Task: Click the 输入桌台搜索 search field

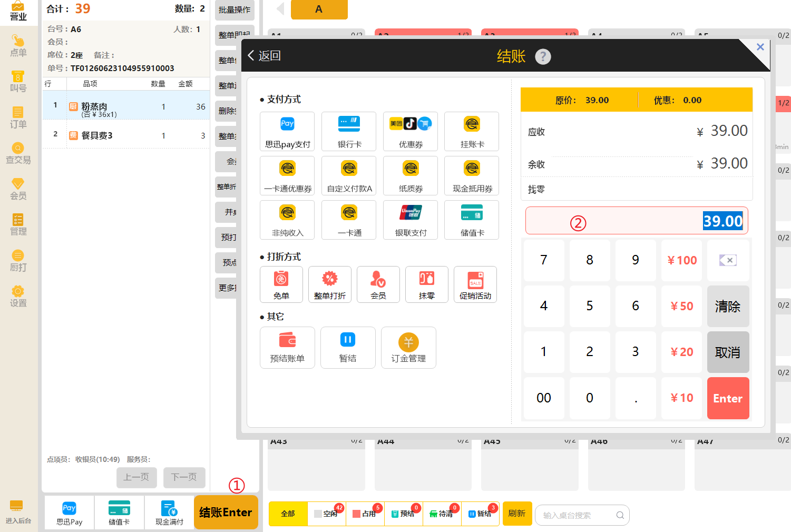Action: pyautogui.click(x=582, y=515)
